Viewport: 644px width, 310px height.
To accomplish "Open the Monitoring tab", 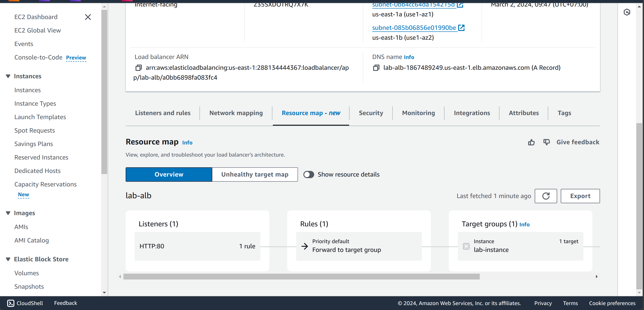I will coord(418,113).
